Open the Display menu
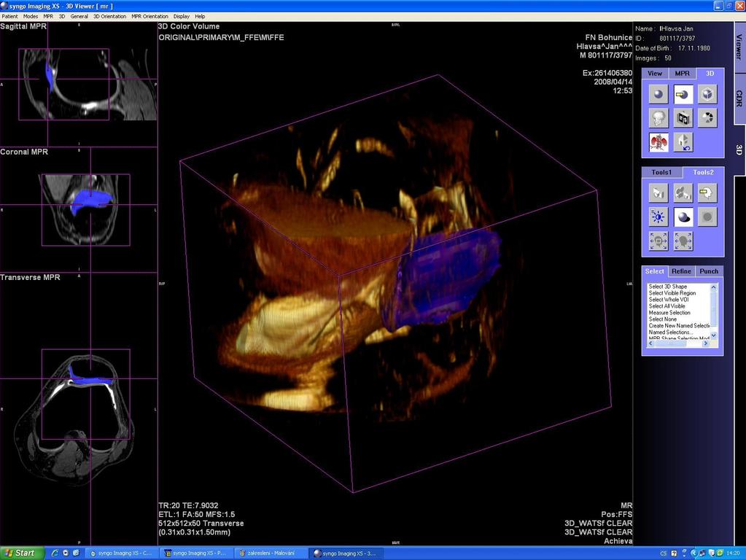 (182, 16)
